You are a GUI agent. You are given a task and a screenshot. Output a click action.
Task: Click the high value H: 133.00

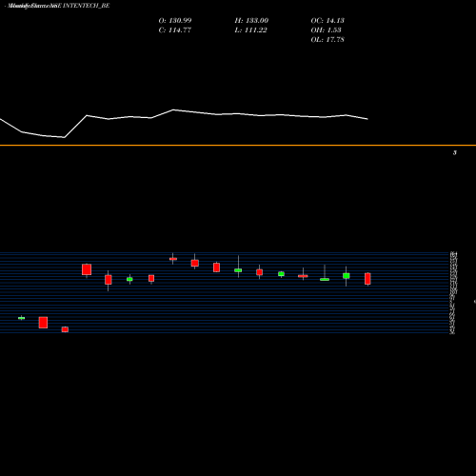(x=251, y=21)
